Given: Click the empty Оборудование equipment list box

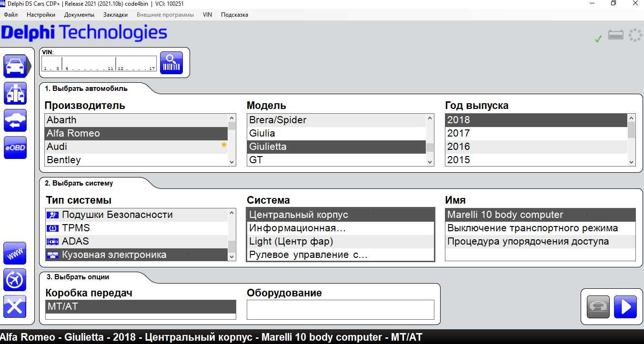Looking at the screenshot, I should pyautogui.click(x=341, y=309).
